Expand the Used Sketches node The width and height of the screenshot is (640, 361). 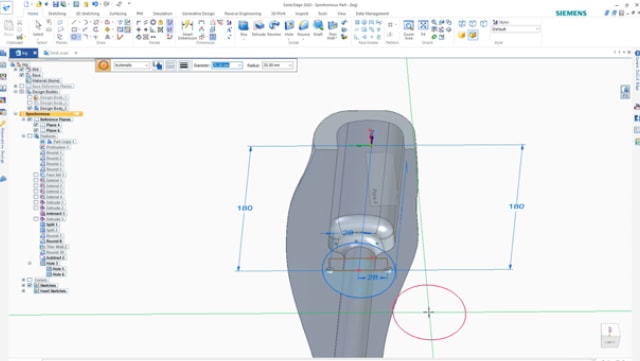(24, 291)
